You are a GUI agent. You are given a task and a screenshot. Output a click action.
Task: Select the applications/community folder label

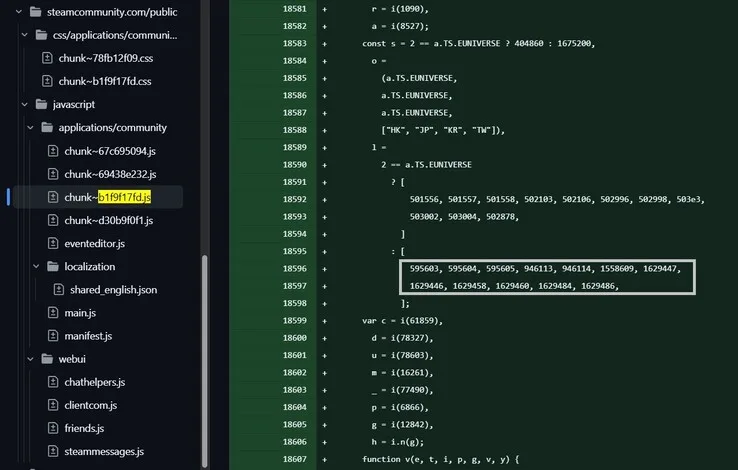click(x=112, y=128)
